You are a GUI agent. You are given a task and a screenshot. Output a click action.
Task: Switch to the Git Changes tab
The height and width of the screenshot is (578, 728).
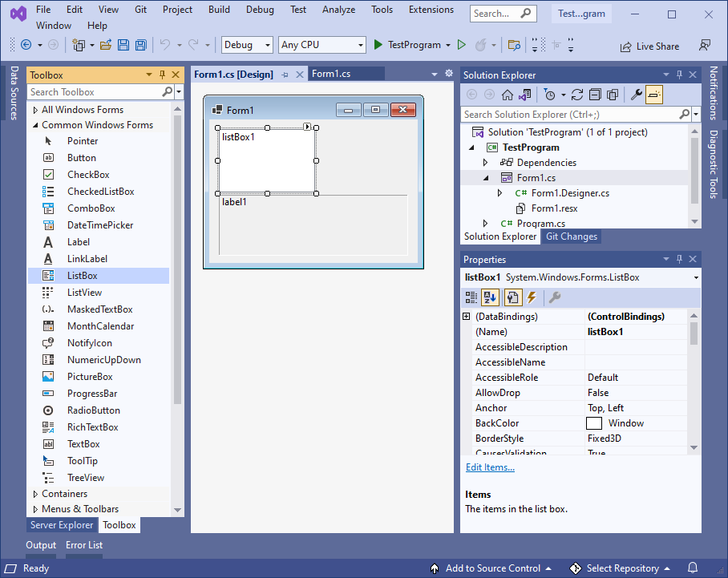571,236
